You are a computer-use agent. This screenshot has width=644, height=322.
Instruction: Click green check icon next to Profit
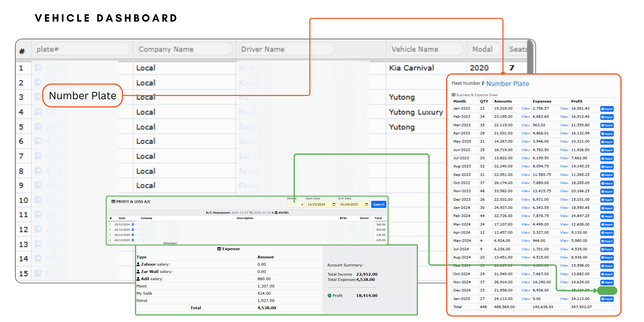[x=329, y=296]
